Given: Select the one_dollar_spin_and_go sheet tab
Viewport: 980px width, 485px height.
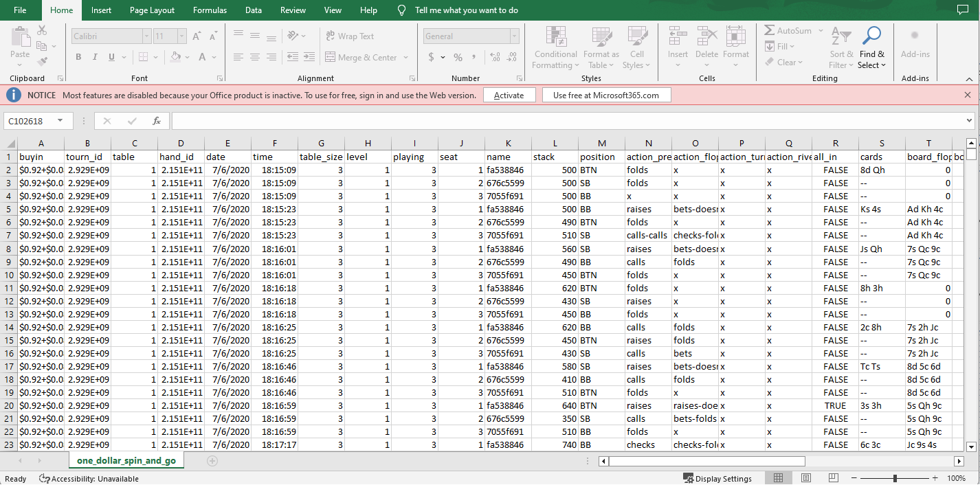Looking at the screenshot, I should (126, 461).
